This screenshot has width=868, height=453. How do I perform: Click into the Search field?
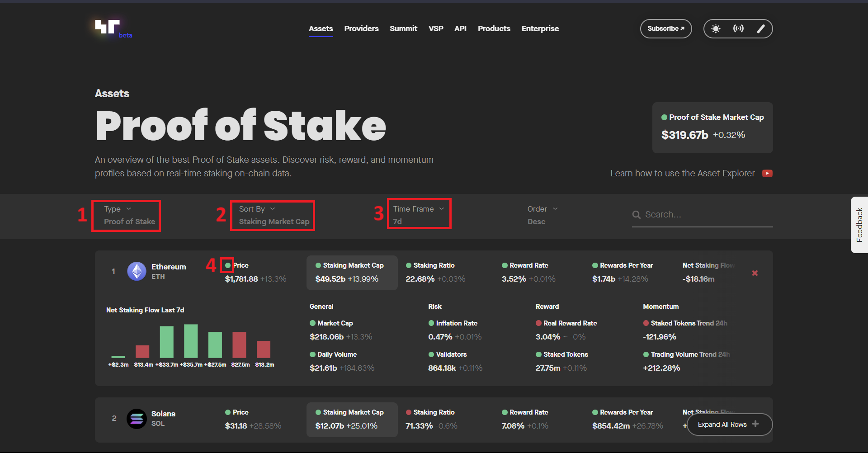pos(702,215)
